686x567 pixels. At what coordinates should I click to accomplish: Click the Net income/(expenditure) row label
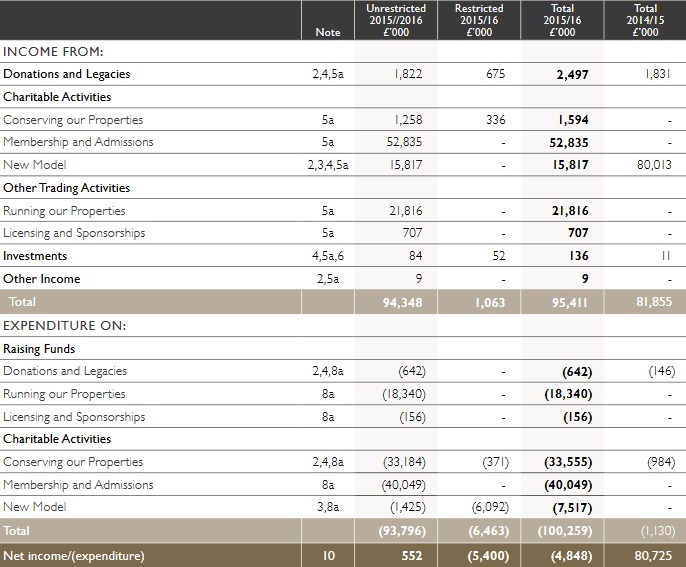point(74,555)
